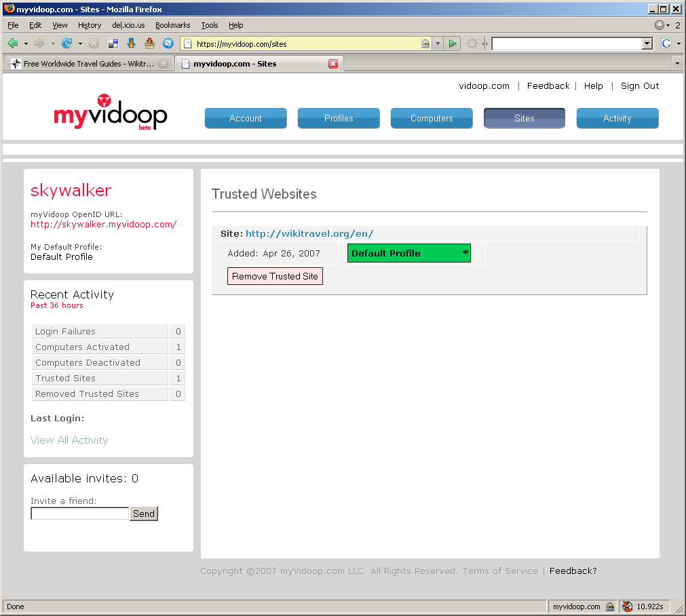The height and width of the screenshot is (616, 686).
Task: Click the padlock icon in the address bar
Action: (425, 43)
